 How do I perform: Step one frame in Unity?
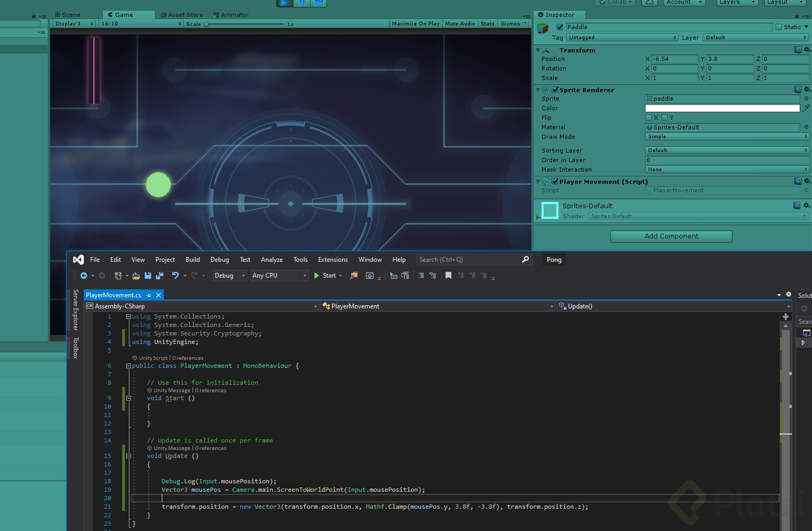tap(319, 3)
